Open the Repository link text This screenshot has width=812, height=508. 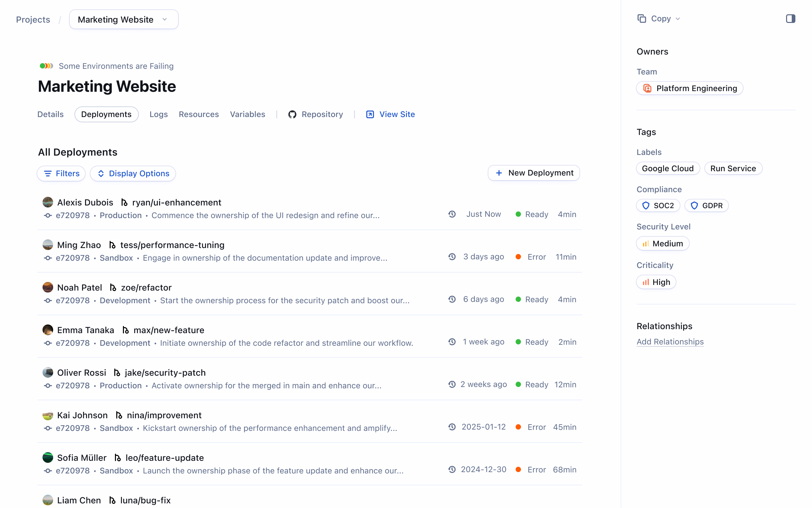click(322, 114)
